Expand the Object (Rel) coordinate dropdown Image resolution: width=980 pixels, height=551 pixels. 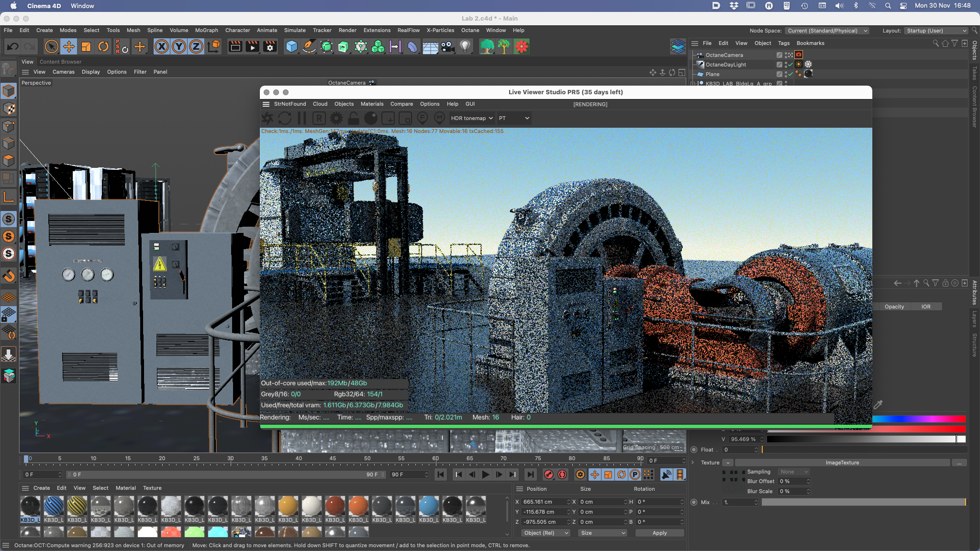(545, 533)
